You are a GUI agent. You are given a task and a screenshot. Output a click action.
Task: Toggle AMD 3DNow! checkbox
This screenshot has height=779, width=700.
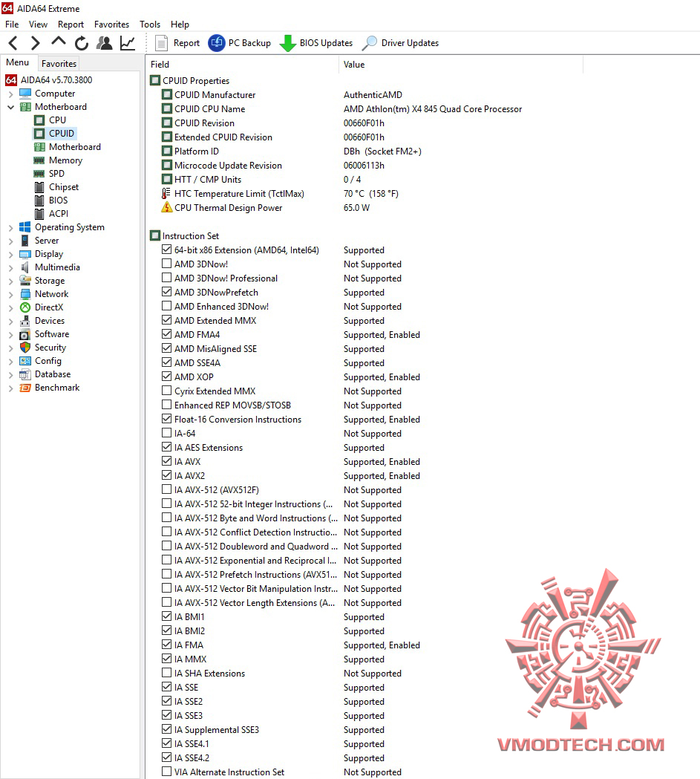click(167, 264)
